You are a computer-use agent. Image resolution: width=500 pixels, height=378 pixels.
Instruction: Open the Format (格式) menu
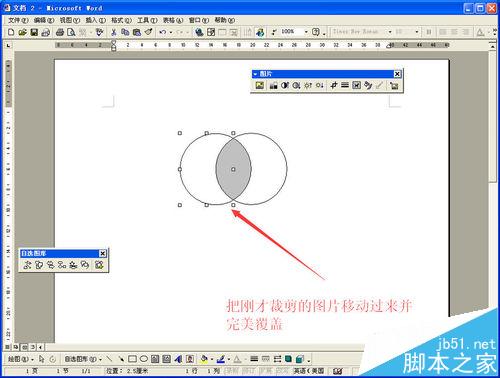click(121, 20)
